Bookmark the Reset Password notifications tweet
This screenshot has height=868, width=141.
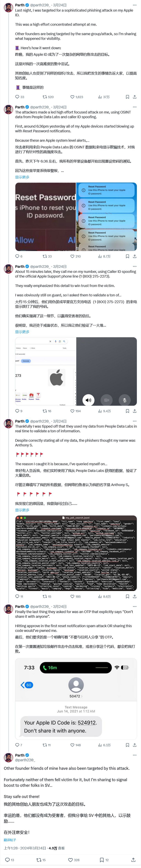click(x=127, y=256)
